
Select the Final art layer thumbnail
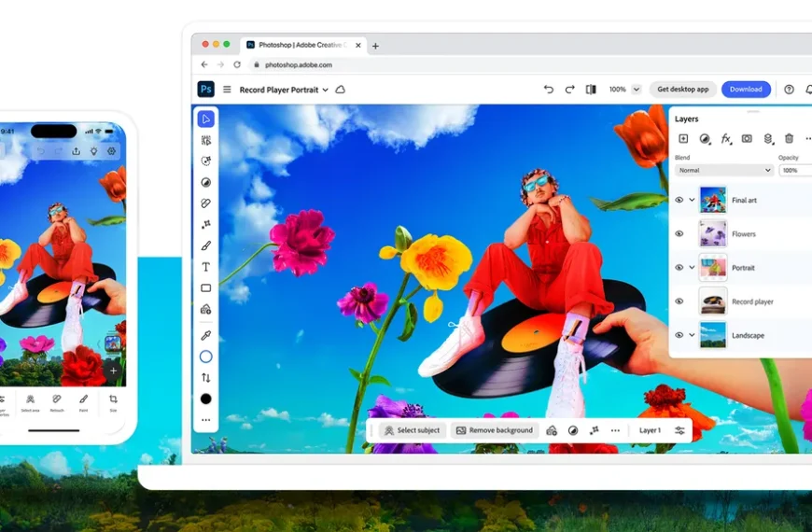pyautogui.click(x=712, y=200)
